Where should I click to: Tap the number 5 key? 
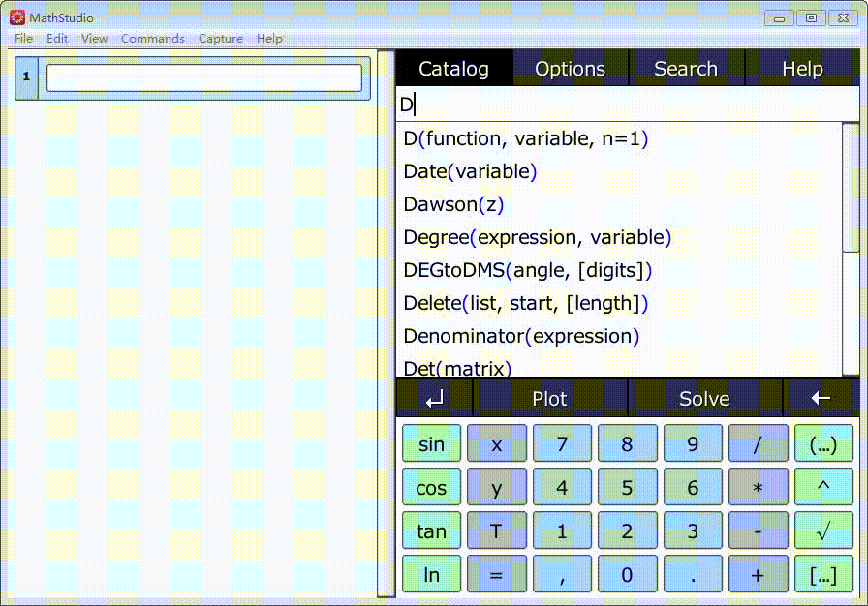627,487
